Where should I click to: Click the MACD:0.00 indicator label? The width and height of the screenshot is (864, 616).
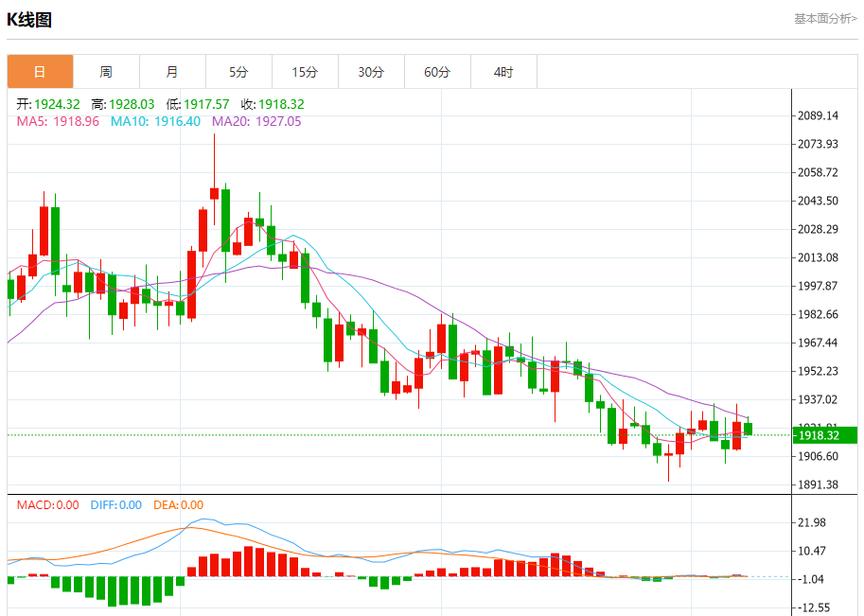tap(48, 504)
